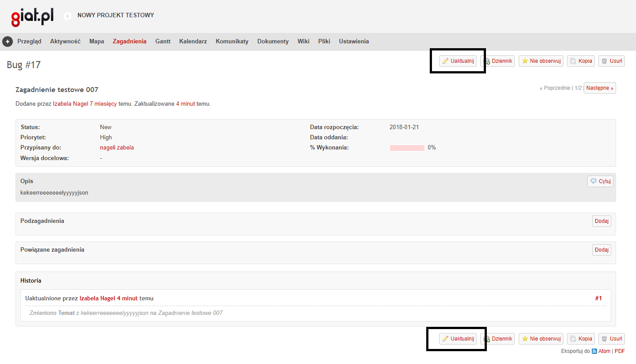This screenshot has width=636, height=364.
Task: Open Aktywność tab
Action: pos(65,41)
